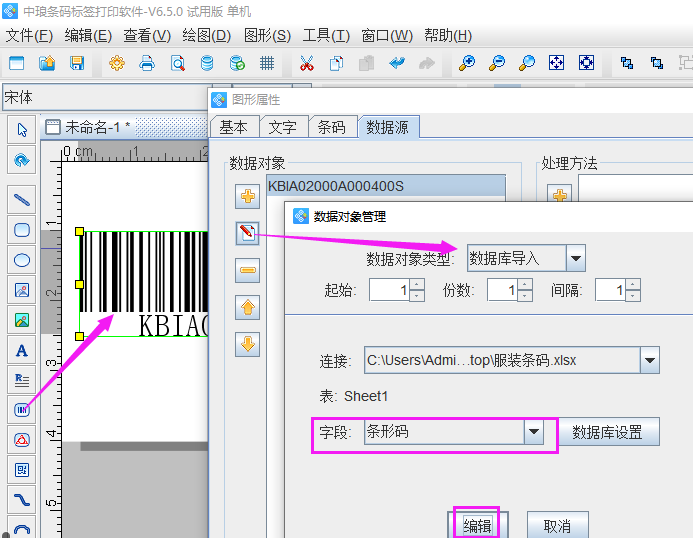The height and width of the screenshot is (538, 693).
Task: Open the 工具(T) menu
Action: tap(326, 35)
